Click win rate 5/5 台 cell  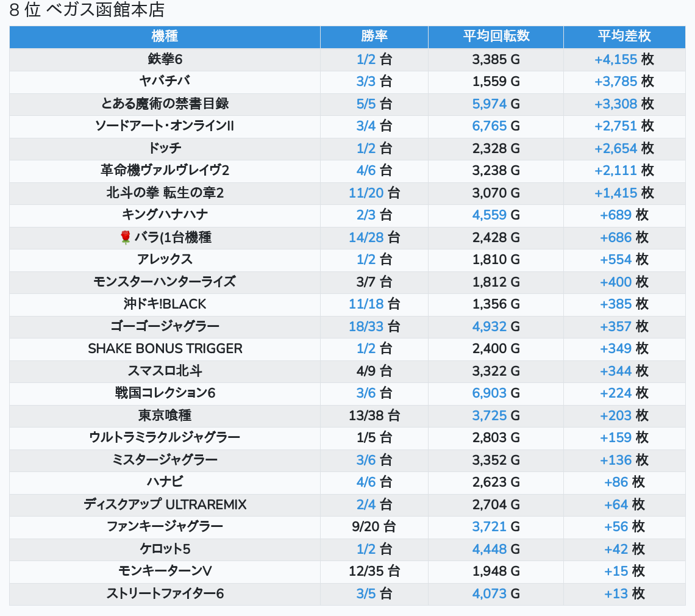[374, 104]
